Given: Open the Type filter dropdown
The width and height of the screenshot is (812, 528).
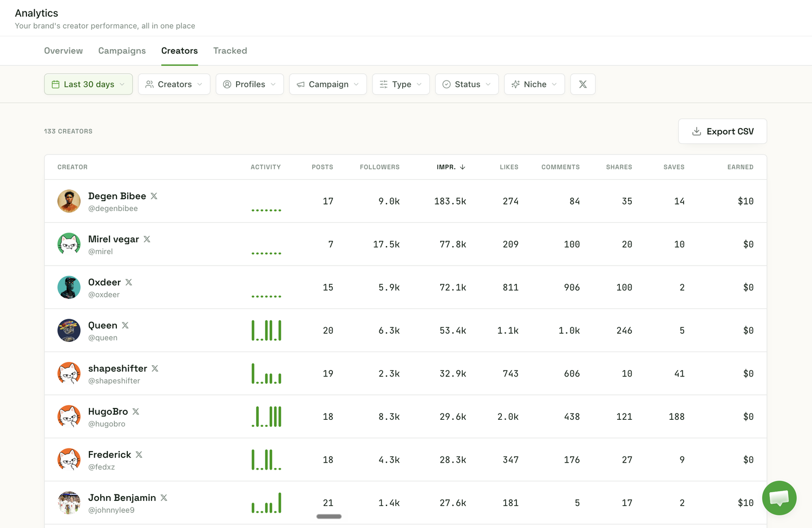Looking at the screenshot, I should pos(401,84).
